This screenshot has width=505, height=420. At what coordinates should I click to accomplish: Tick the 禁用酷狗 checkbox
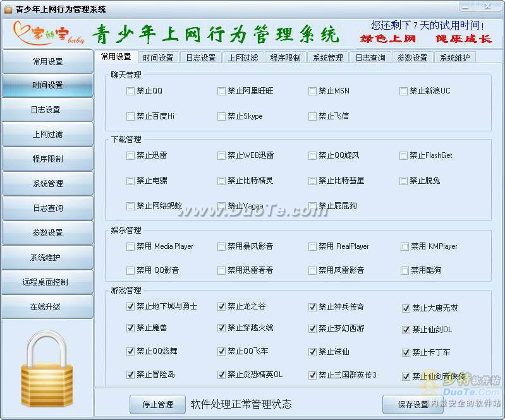click(x=405, y=271)
